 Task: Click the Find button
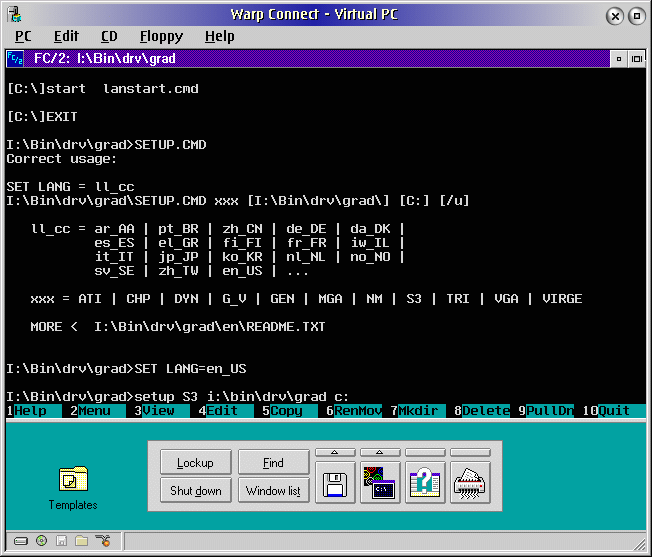click(274, 462)
